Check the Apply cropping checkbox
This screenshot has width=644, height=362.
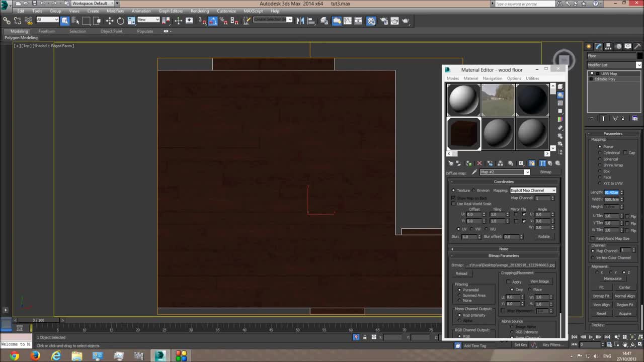tap(509, 282)
